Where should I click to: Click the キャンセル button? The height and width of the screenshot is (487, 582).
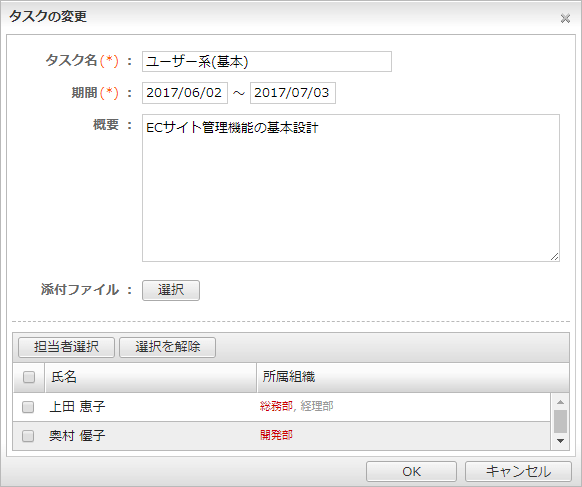click(x=518, y=471)
